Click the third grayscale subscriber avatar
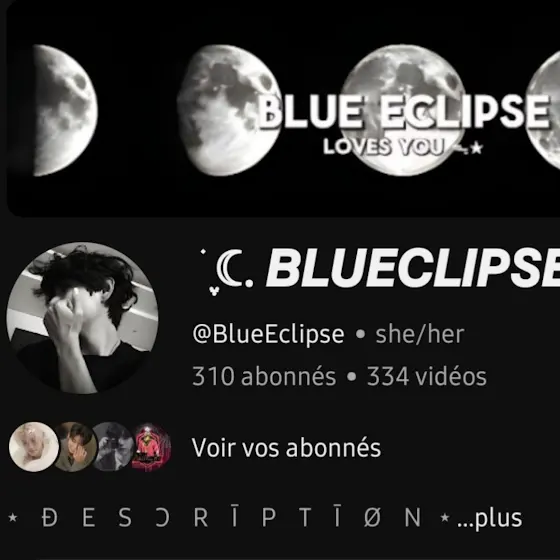 coord(114,447)
